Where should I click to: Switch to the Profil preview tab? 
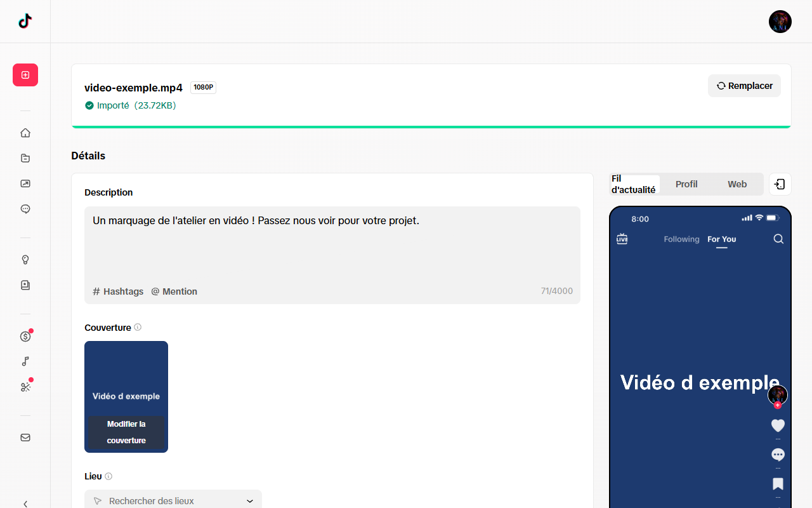pyautogui.click(x=686, y=184)
